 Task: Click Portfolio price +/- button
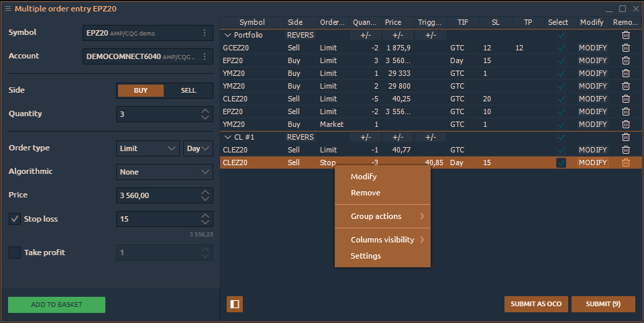point(398,36)
